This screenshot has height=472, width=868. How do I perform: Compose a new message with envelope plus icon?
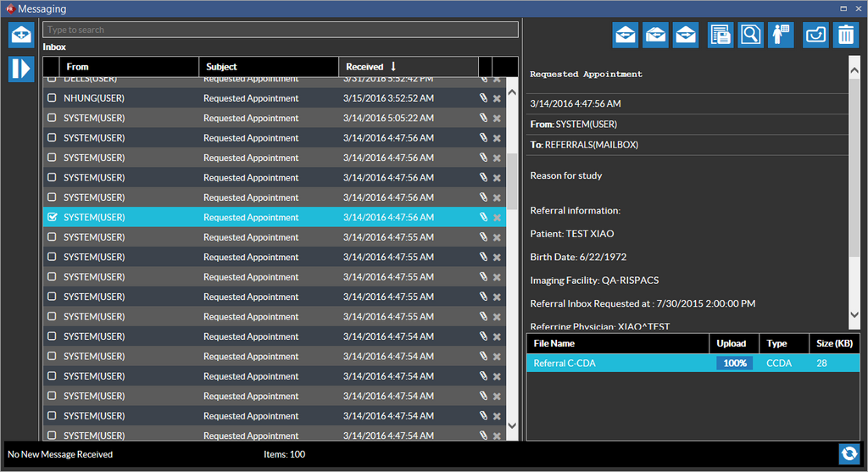tap(21, 35)
